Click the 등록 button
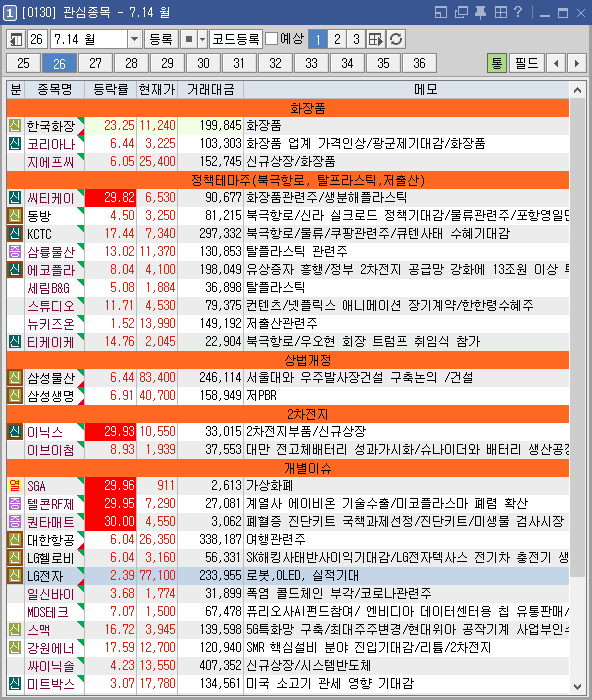This screenshot has height=700, width=592. tap(161, 39)
